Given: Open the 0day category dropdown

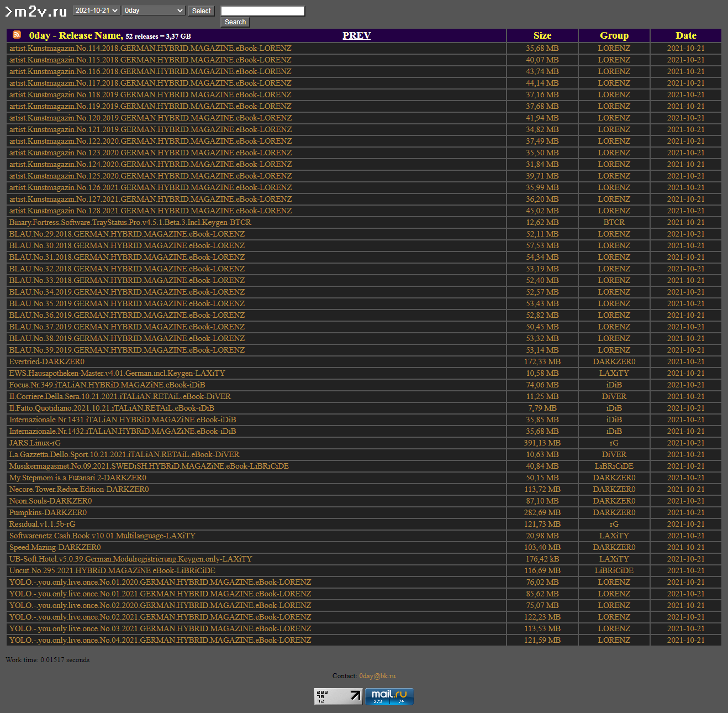Looking at the screenshot, I should (154, 11).
